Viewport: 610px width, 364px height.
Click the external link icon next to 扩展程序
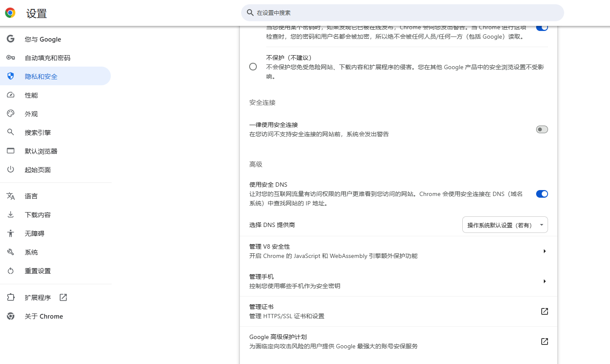pos(63,297)
